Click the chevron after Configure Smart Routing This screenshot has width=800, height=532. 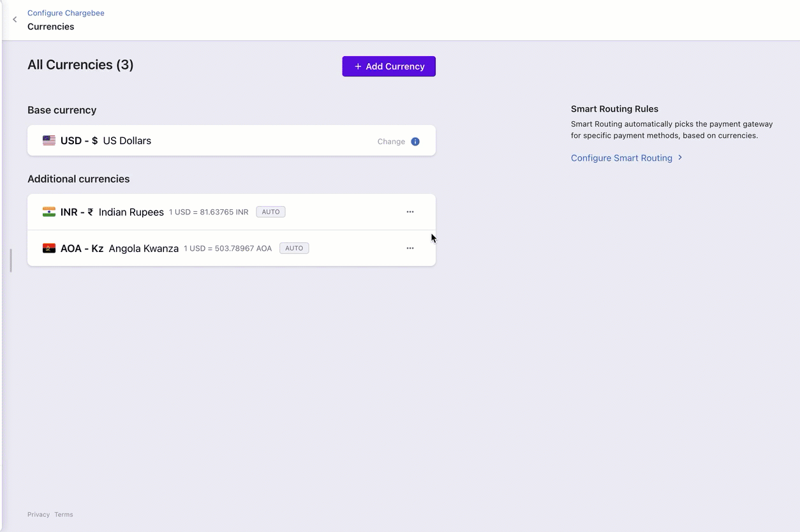[x=680, y=158]
